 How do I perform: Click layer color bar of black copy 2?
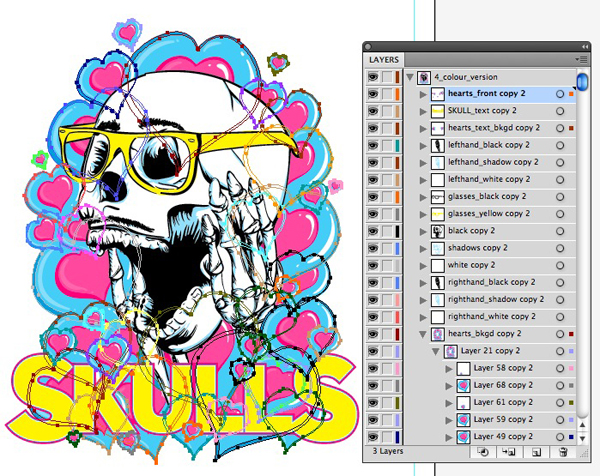[x=398, y=231]
